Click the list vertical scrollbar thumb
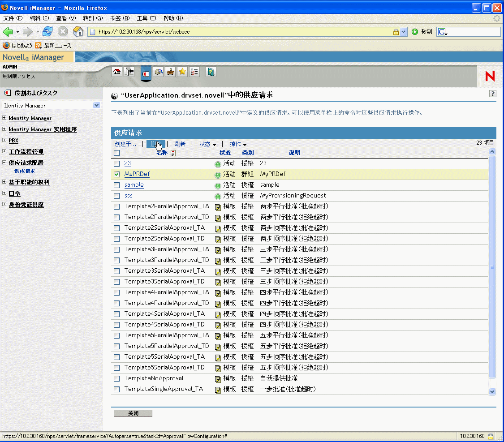The height and width of the screenshot is (442, 504). 492,266
